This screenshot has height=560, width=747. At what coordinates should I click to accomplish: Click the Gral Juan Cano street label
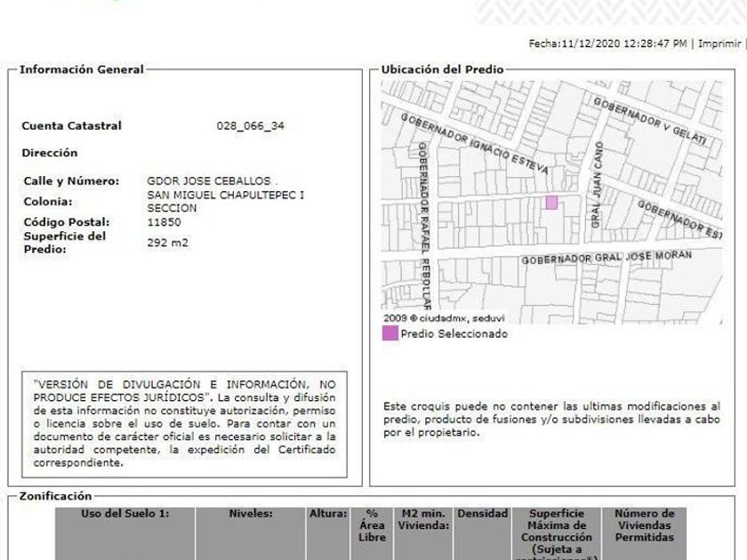[x=597, y=185]
